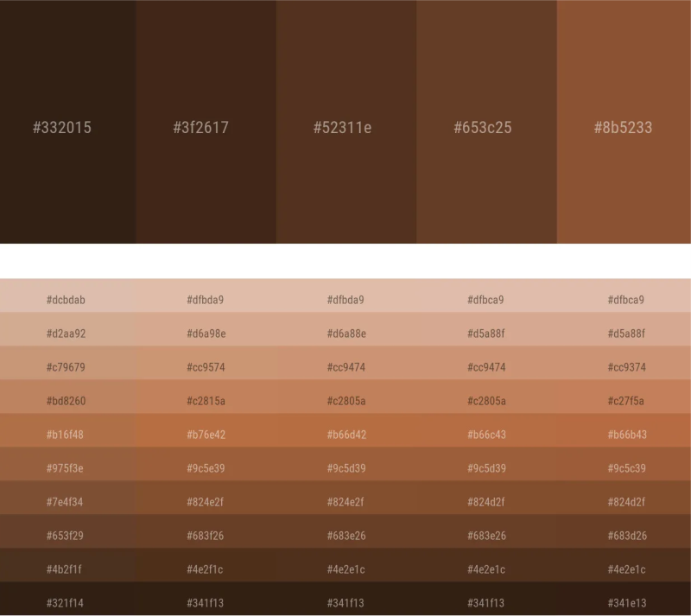691x616 pixels.
Task: Choose the #d2aa92 tint cell
Action: point(66,333)
